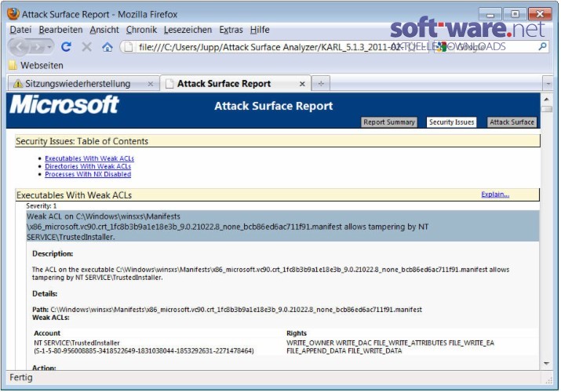Click the Firefox back arrow button

point(20,47)
